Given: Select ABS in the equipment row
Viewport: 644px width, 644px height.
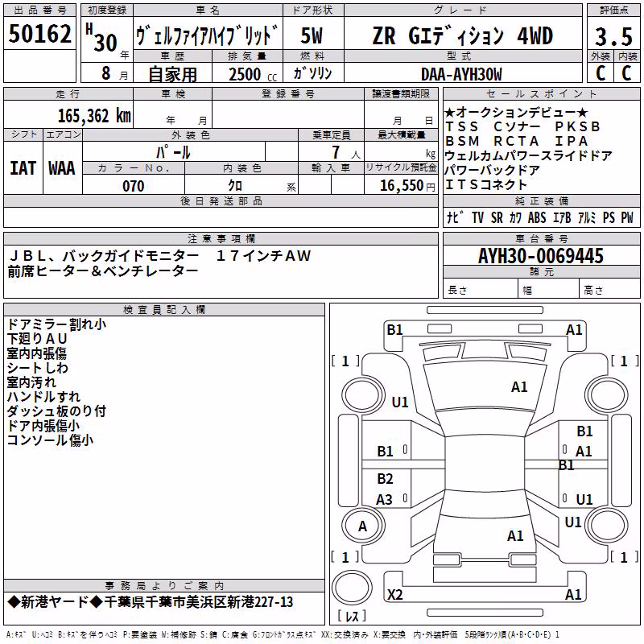Looking at the screenshot, I should coord(537,217).
